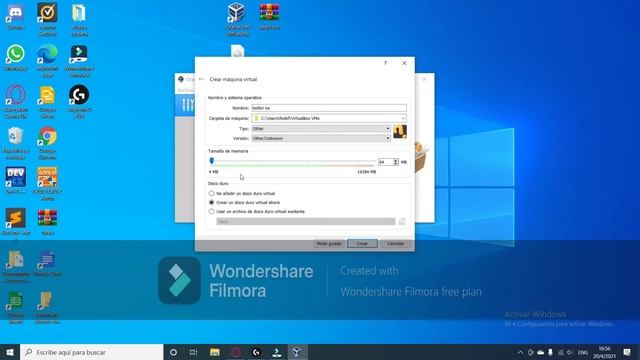Image resolution: width=640 pixels, height=360 pixels.
Task: Select 'Crear un disco duro virtual ahora'
Action: [244, 202]
